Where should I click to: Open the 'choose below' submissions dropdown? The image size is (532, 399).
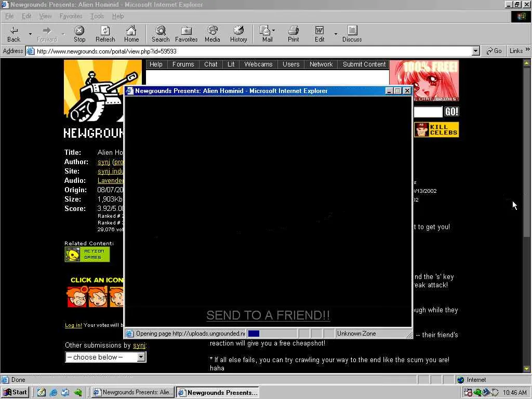[105, 357]
